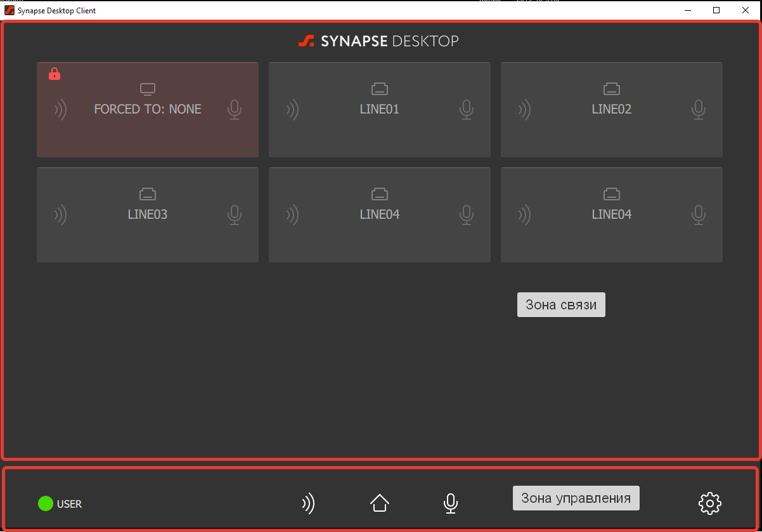Toggle the speaker icon on the LINE02 tile

[524, 110]
